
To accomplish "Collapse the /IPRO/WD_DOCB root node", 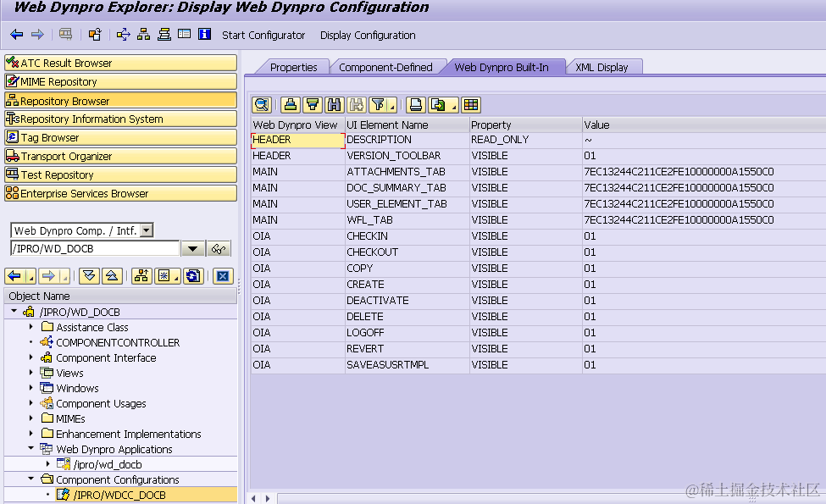I will 14,311.
